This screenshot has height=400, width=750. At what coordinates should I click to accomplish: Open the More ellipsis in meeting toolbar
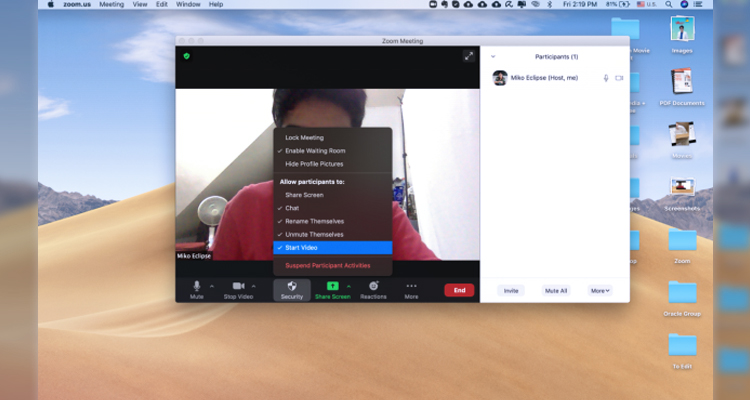[x=411, y=286]
